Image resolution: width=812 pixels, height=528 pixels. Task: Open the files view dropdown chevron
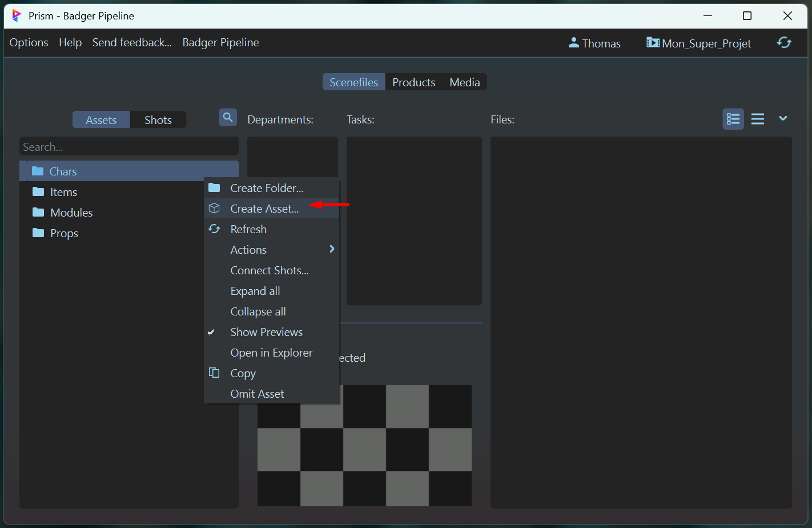[x=783, y=118]
